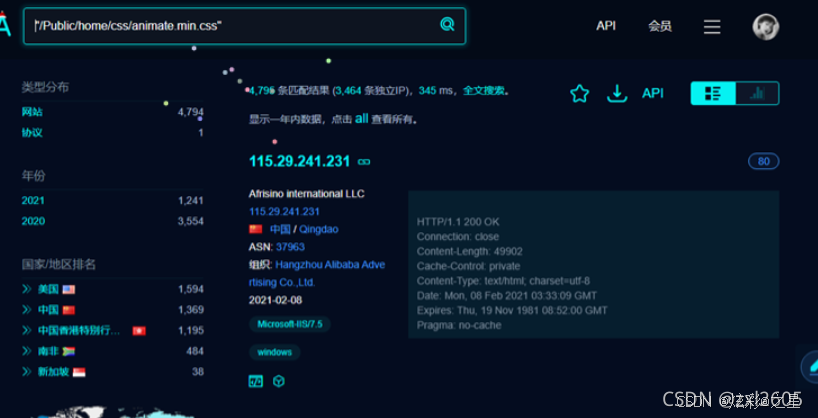The height and width of the screenshot is (418, 818).
Task: Open API link beside download icon
Action: point(653,93)
